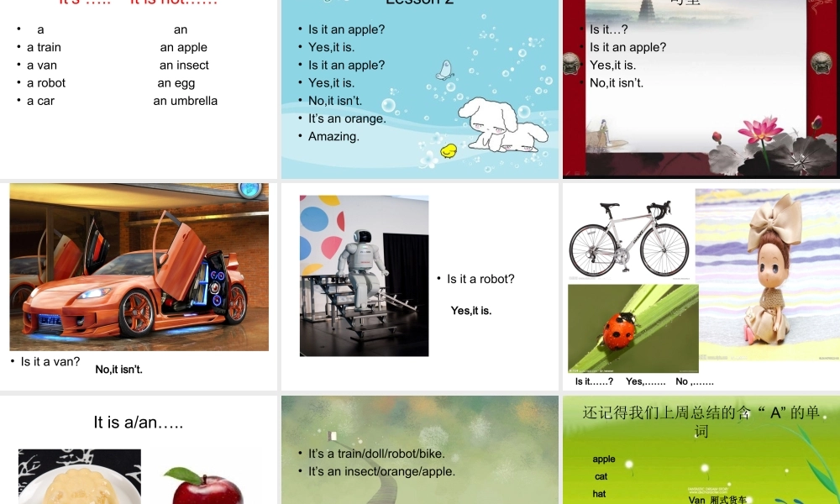Select the "It is a/an….." title
Viewport: 840px width, 504px height.
pos(139,423)
